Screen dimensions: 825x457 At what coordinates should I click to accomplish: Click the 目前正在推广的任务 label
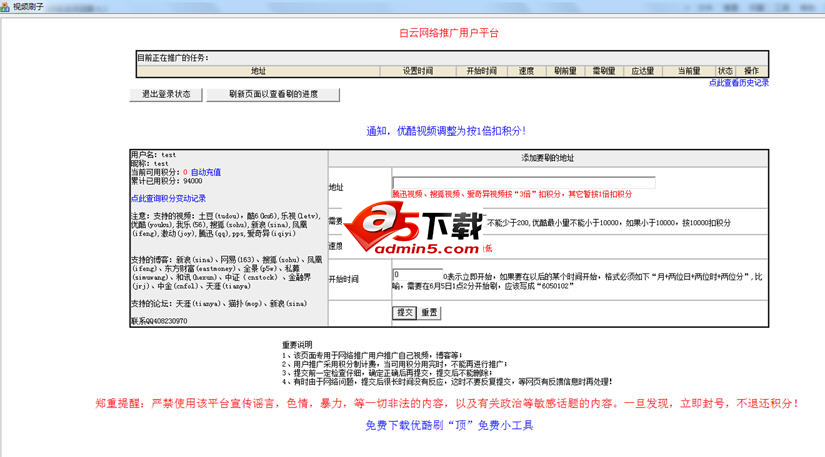click(173, 58)
